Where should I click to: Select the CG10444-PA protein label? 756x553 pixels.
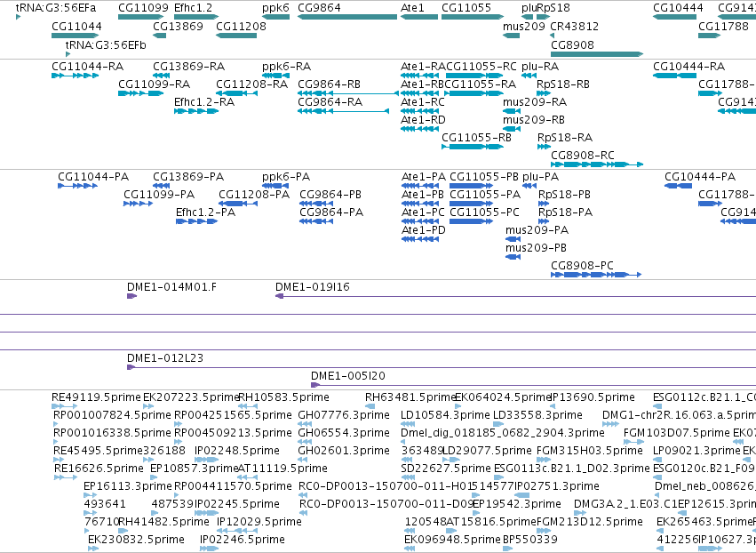pyautogui.click(x=700, y=177)
